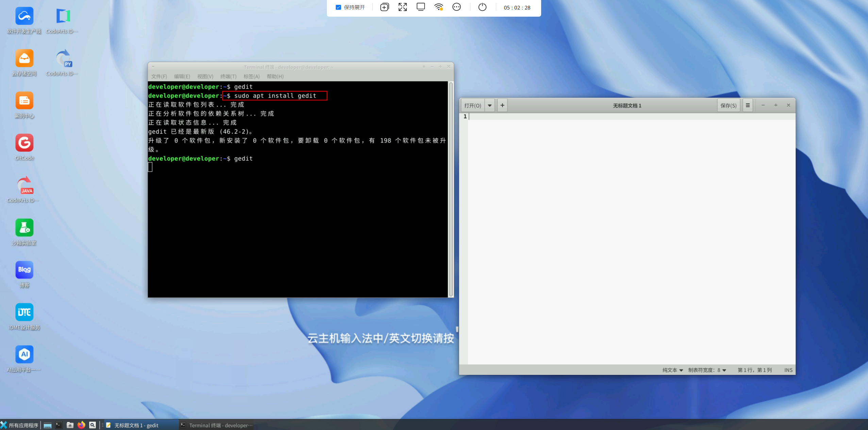Toggle the INS insert mode indicator
The image size is (868, 430).
(x=788, y=370)
